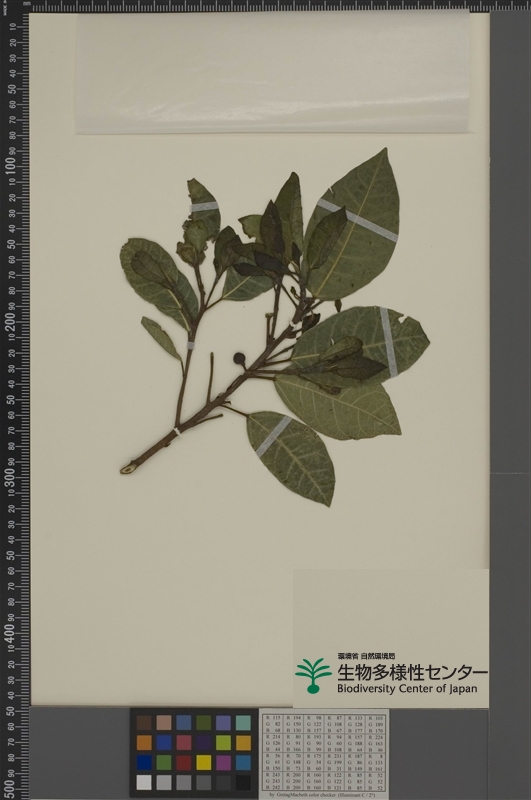Select the yellow swatch on the color checker
This screenshot has height=800, width=531.
[204, 762]
